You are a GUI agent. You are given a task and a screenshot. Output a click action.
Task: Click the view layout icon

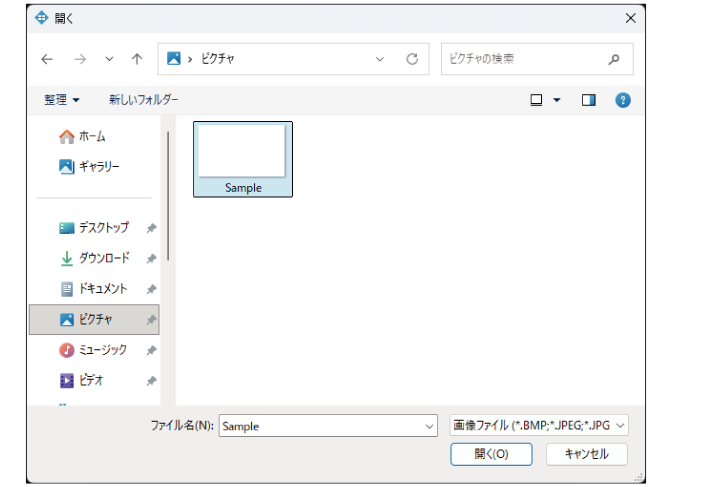pos(536,100)
